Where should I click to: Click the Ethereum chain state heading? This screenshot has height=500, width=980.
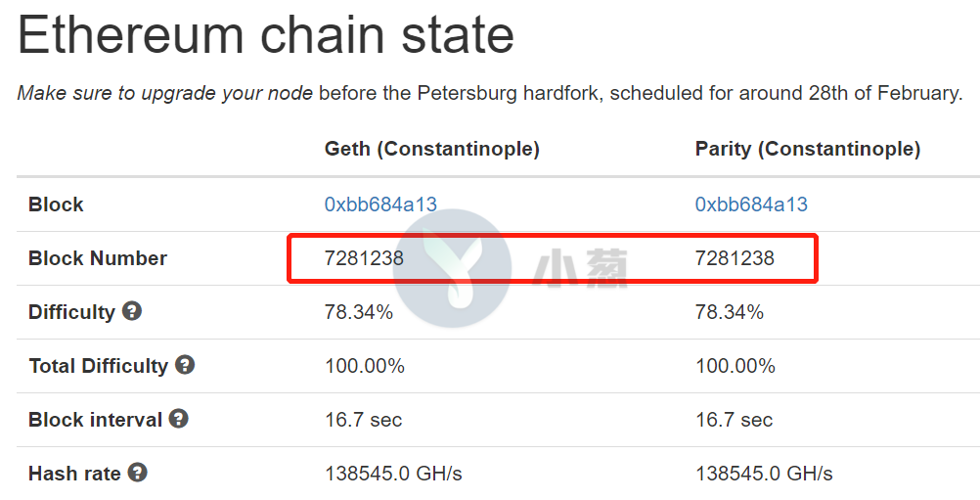click(x=266, y=35)
